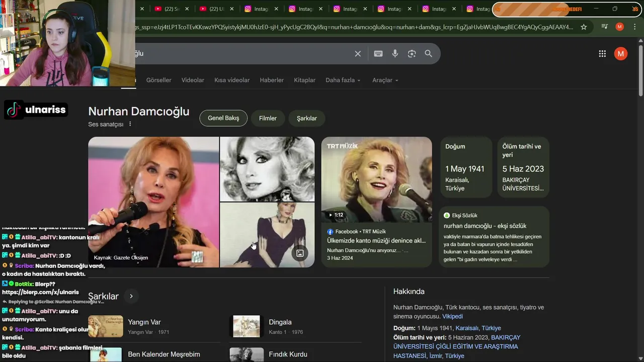Click the Doğum 1 May 1941 card
Image resolution: width=644 pixels, height=362 pixels.
tap(466, 167)
